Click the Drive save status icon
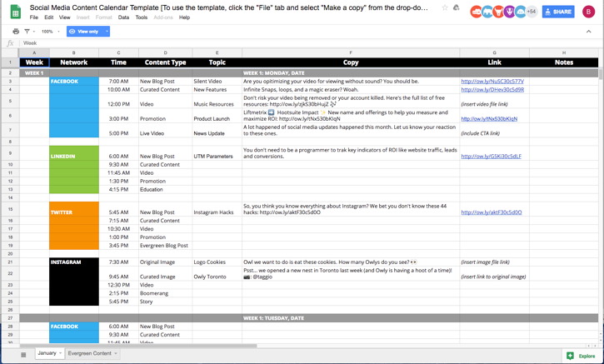The width and height of the screenshot is (604, 364). tap(456, 7)
